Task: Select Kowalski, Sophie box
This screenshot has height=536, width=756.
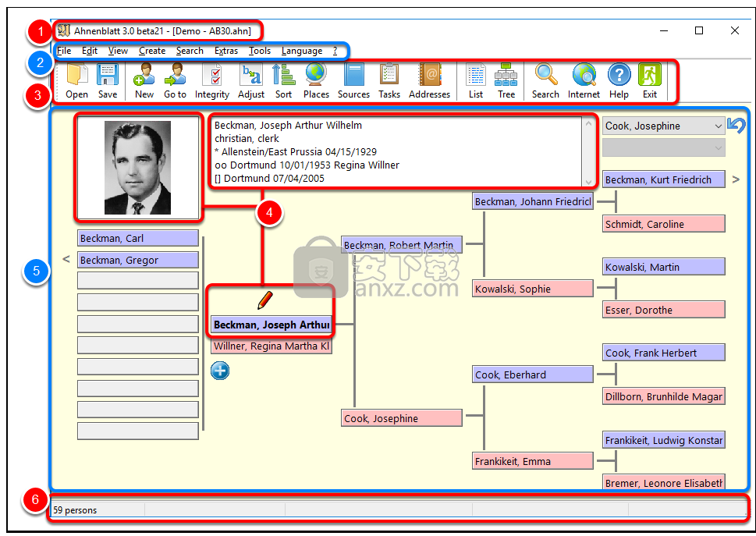Action: coord(533,288)
